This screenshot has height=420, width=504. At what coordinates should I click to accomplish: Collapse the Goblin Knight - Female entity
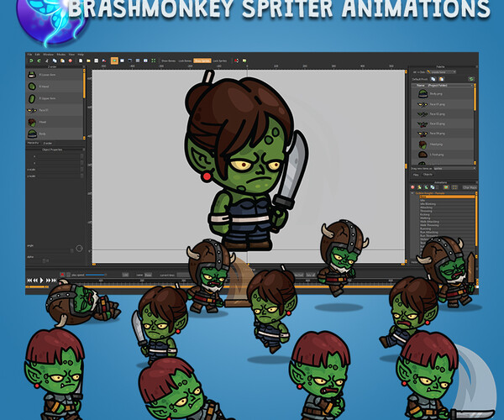click(x=412, y=193)
